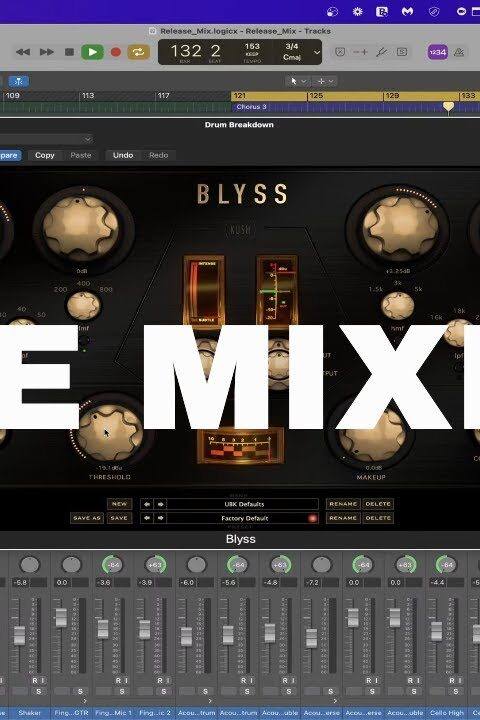The image size is (480, 720).
Task: Toggle the Replace mode icon in control bar
Action: click(340, 52)
